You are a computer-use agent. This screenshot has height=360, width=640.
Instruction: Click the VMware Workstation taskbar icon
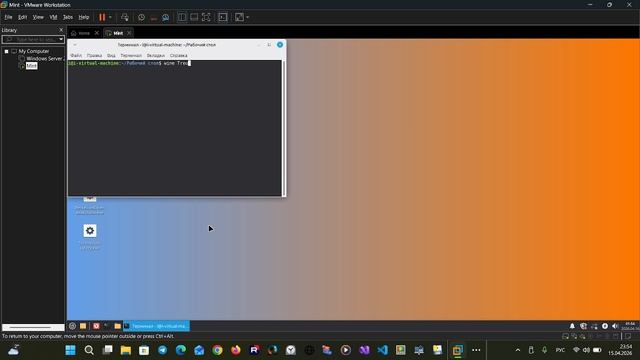(458, 350)
